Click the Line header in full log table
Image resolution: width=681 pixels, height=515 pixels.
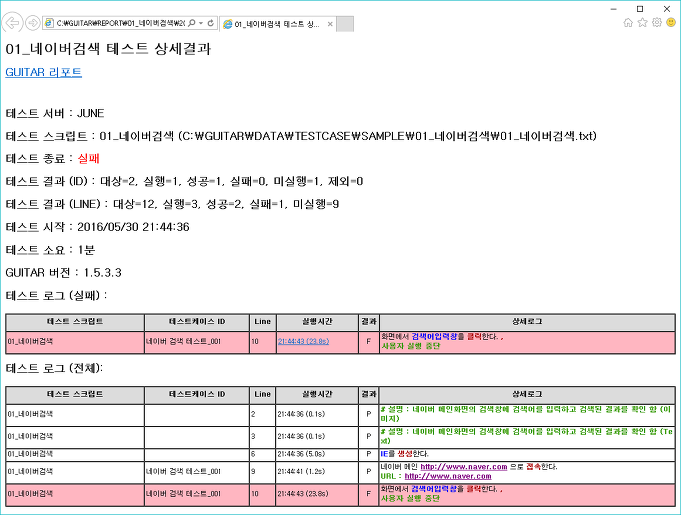click(x=262, y=394)
